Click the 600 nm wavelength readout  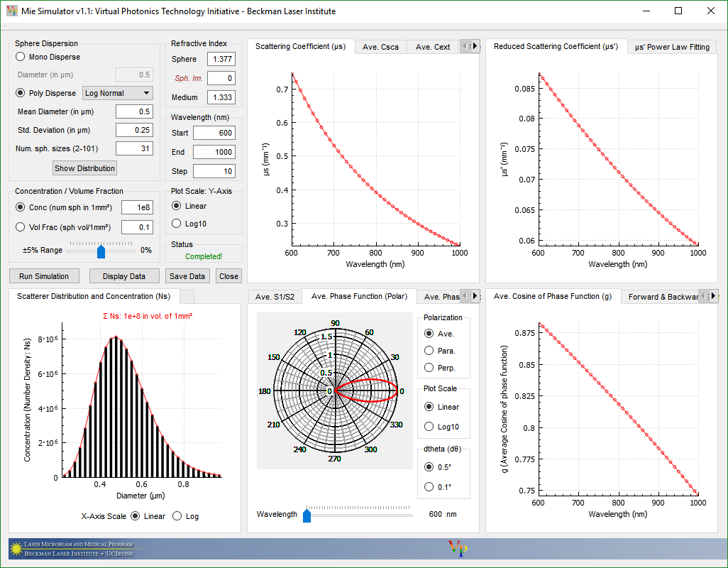click(443, 514)
